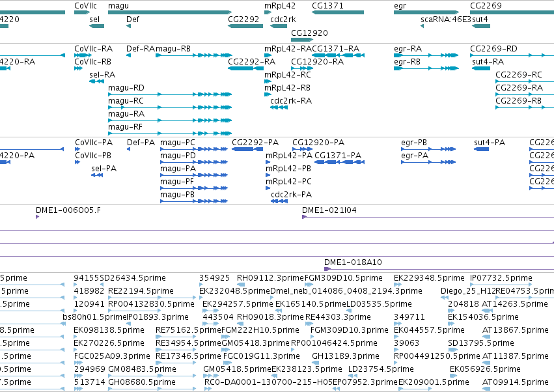Click the RH09112.3prime EST glyph

coord(241,285)
